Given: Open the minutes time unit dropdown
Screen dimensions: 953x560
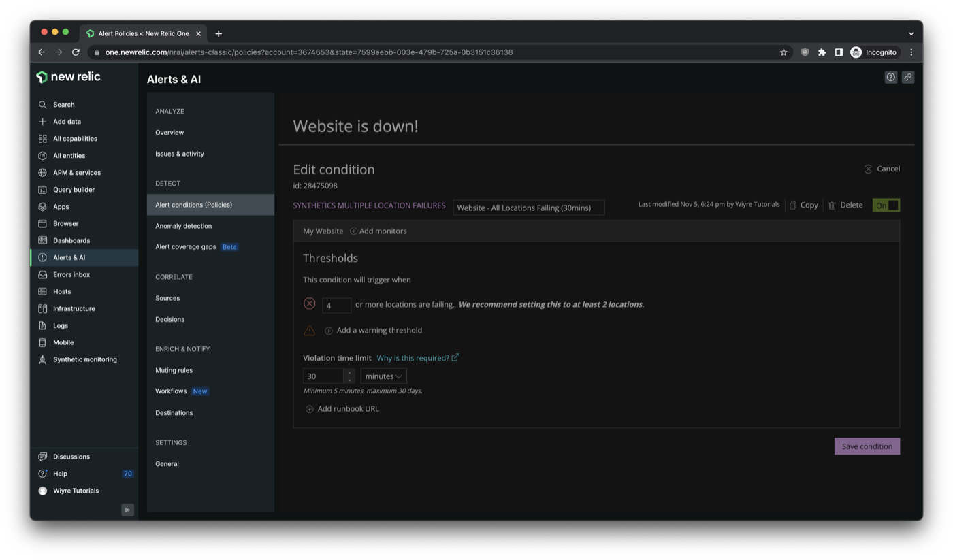Looking at the screenshot, I should [383, 376].
